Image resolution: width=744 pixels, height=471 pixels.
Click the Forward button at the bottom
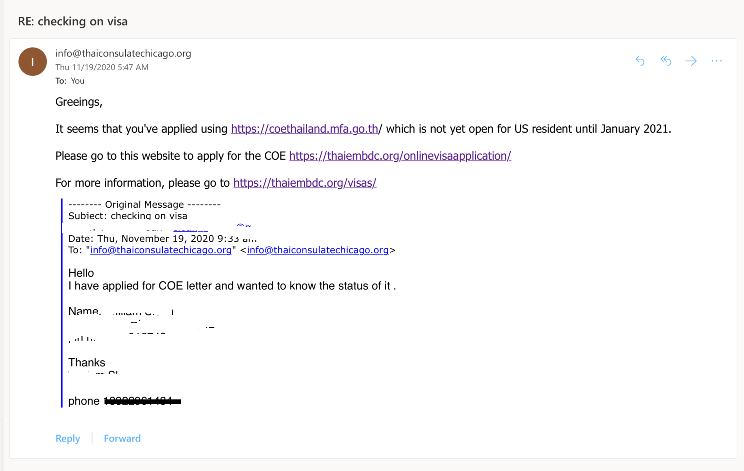point(122,438)
